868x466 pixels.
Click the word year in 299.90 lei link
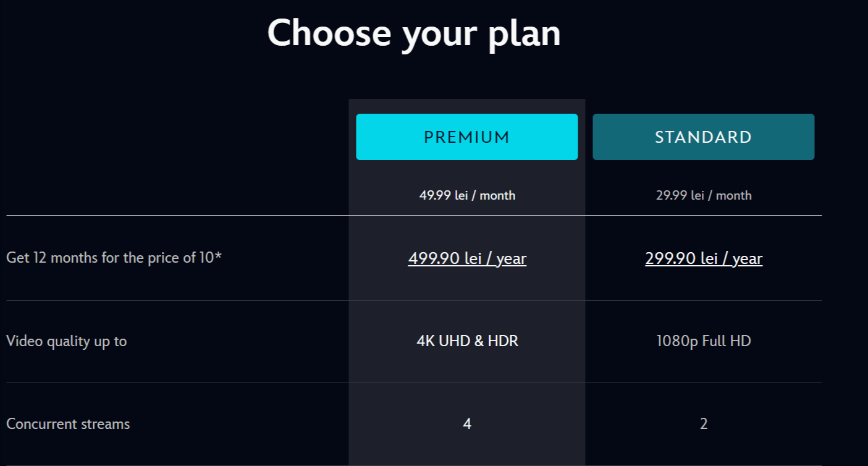[747, 259]
